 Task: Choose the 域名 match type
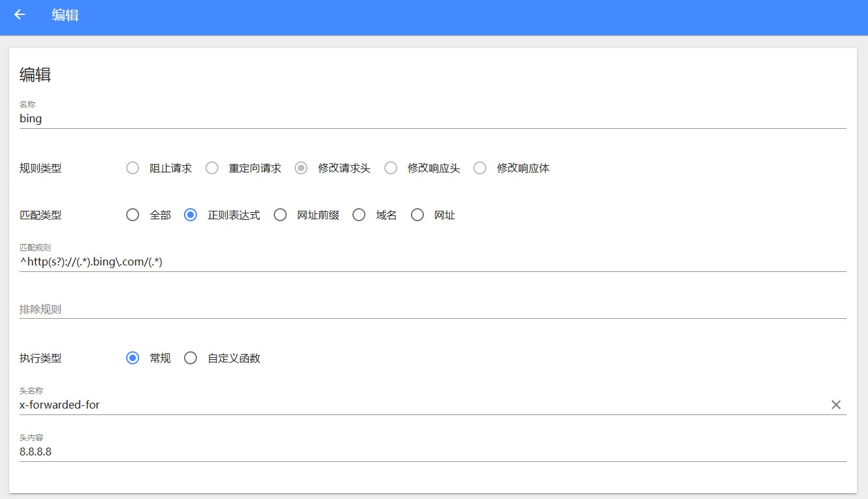(x=359, y=215)
